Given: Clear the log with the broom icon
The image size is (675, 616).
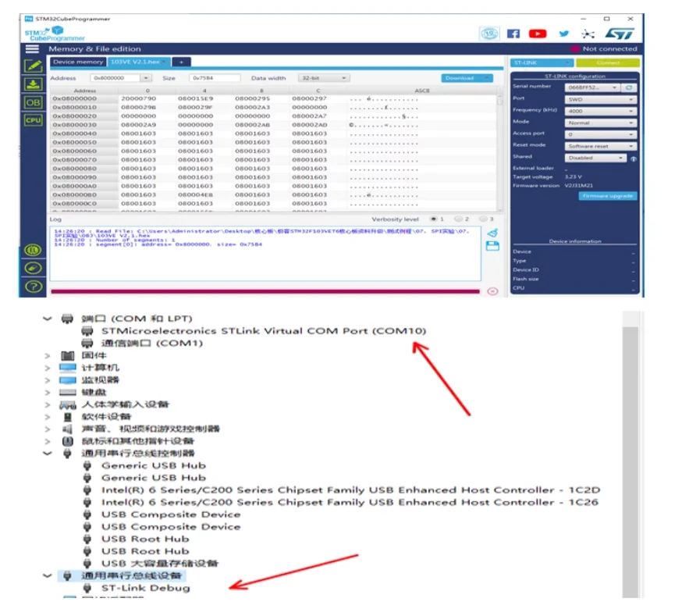Looking at the screenshot, I should coord(492,233).
